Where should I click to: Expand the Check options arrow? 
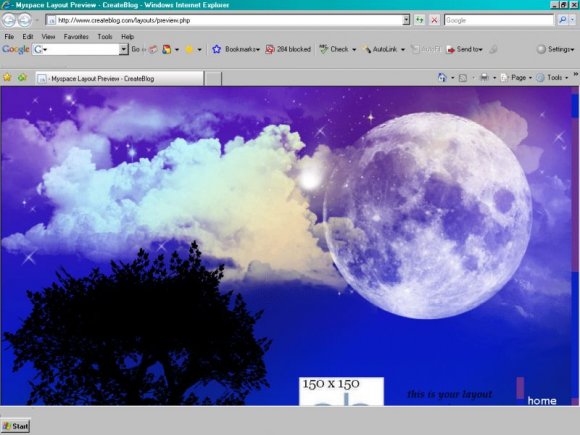354,50
